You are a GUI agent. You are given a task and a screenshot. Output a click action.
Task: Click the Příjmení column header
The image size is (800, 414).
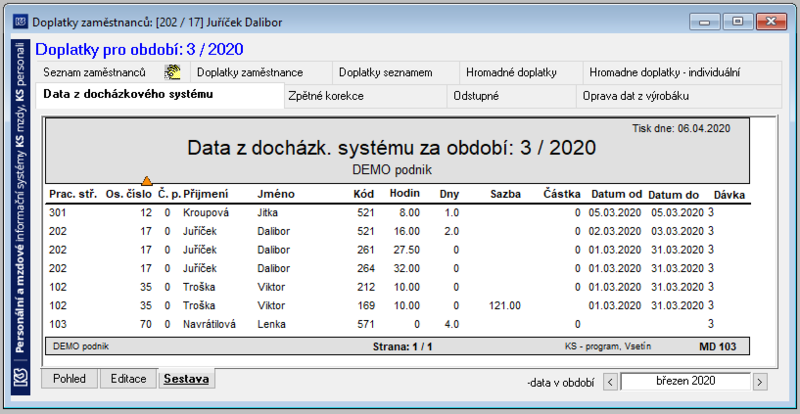click(x=206, y=194)
